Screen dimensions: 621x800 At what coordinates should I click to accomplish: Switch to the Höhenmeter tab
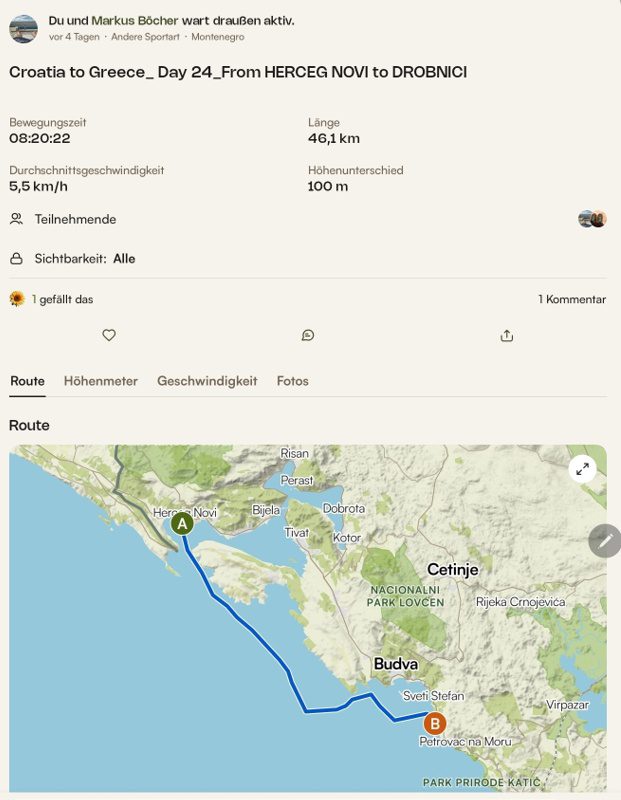coord(101,381)
